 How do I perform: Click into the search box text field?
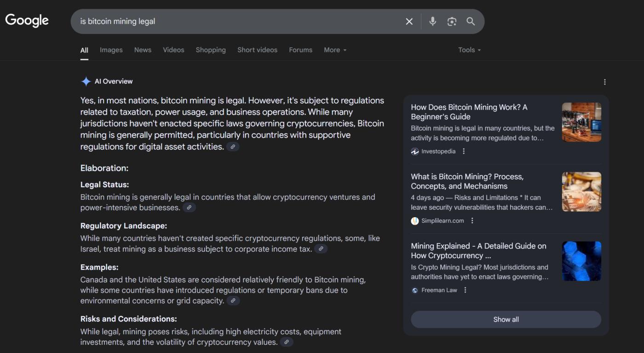(x=230, y=22)
